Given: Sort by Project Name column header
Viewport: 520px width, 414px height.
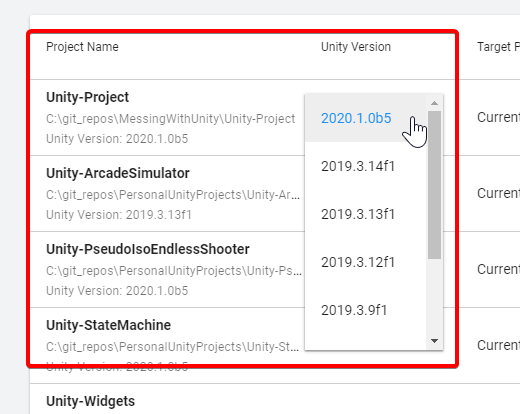Looking at the screenshot, I should tap(82, 47).
